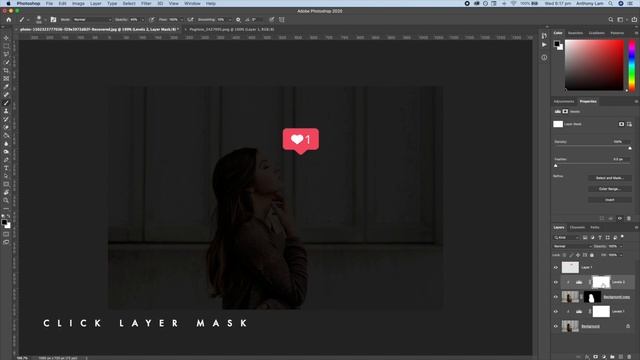Hide Layer 1 visibility eye

tap(556, 267)
